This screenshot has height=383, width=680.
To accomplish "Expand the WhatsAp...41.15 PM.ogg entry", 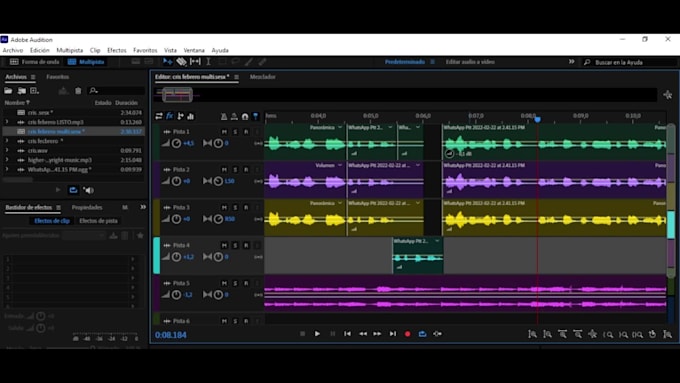I will tap(7, 170).
